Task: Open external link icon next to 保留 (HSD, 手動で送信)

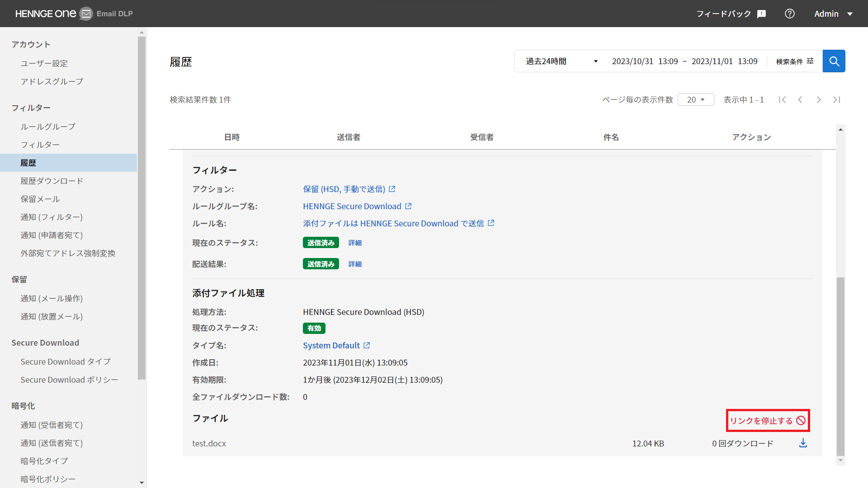Action: pyautogui.click(x=392, y=189)
